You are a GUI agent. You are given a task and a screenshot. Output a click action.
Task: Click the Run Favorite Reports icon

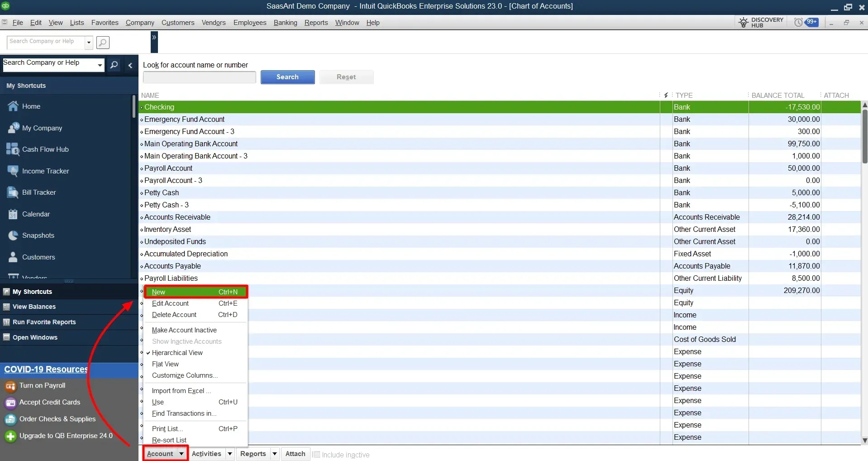[6, 322]
